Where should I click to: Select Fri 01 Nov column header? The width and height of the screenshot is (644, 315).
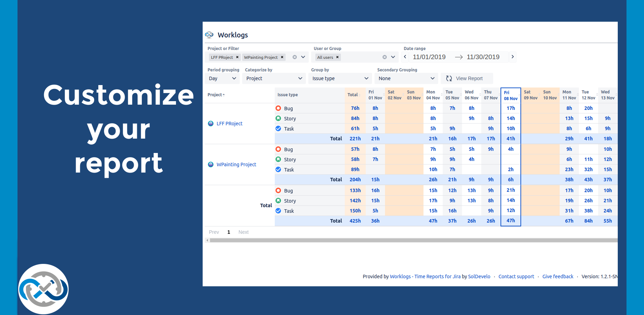375,95
